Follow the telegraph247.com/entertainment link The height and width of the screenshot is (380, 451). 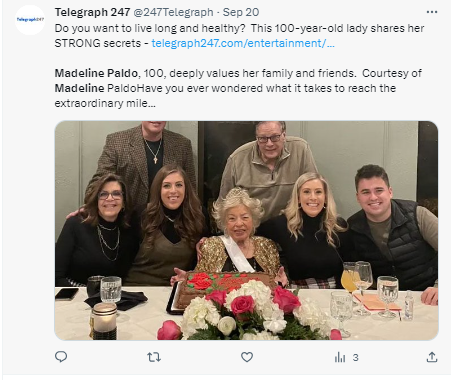click(x=243, y=43)
